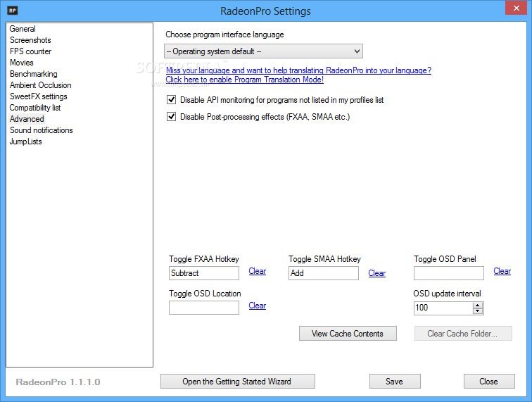Click the Toggle OSD Location field

204,308
